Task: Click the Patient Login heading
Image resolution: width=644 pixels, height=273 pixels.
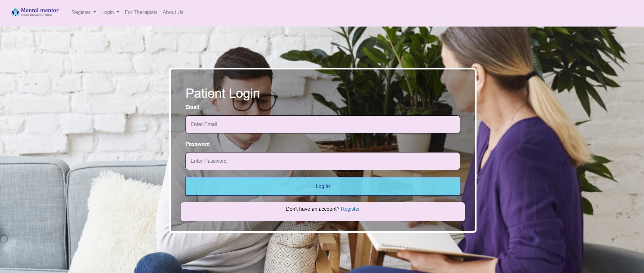Action: [x=223, y=93]
